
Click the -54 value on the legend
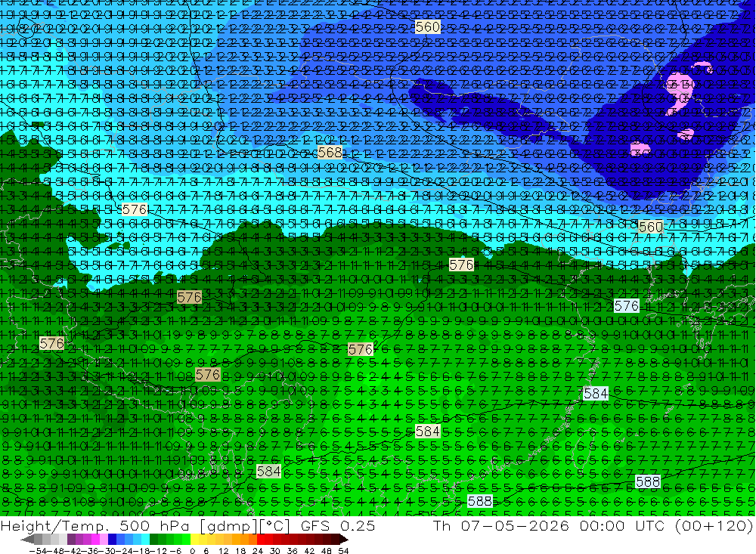[x=38, y=551]
